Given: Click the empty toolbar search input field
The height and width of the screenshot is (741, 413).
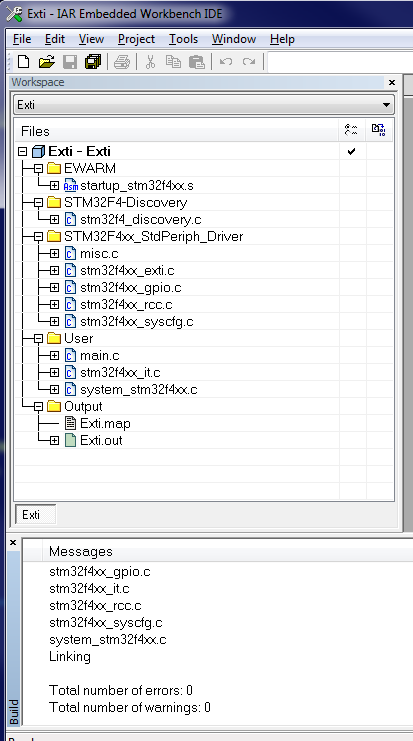Looking at the screenshot, I should point(341,62).
